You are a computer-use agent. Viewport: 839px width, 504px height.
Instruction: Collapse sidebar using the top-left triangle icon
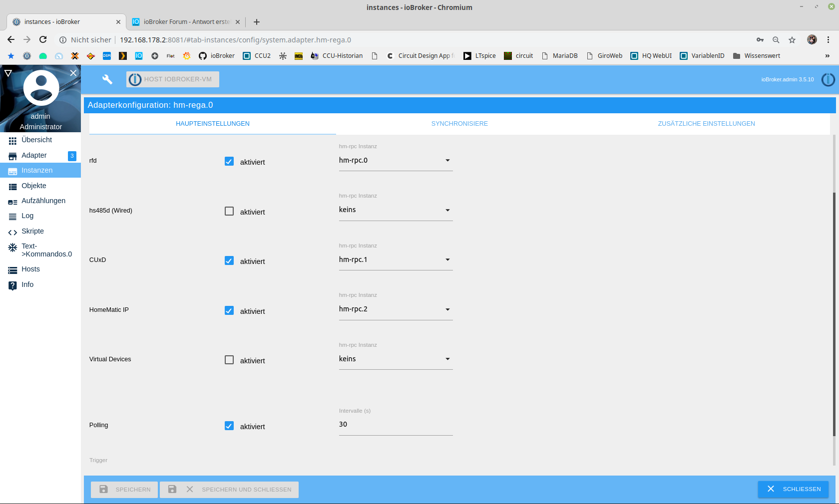coord(8,73)
